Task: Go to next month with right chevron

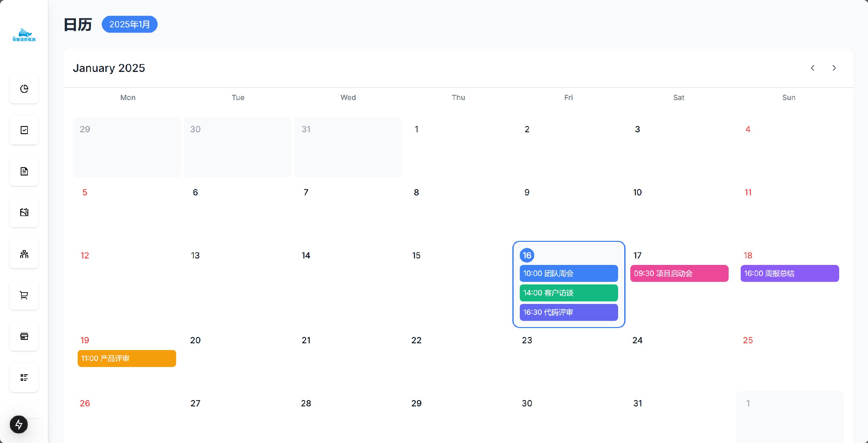Action: [x=834, y=68]
